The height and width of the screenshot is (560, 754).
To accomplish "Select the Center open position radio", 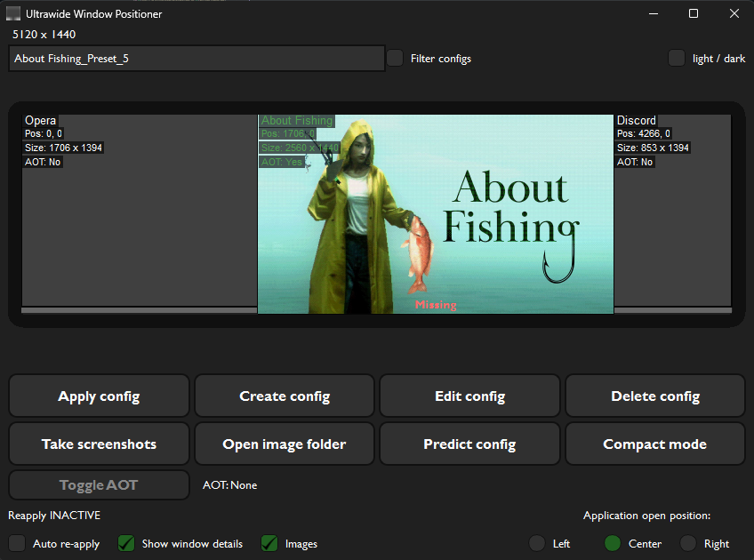I will tap(613, 544).
